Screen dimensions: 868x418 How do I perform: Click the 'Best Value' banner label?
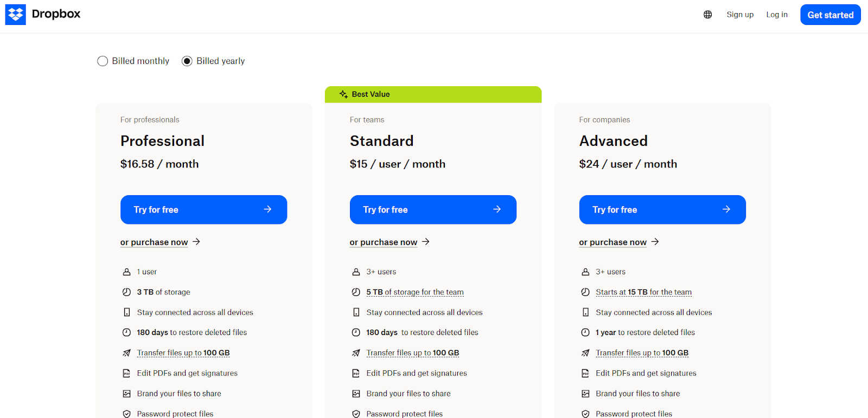pyautogui.click(x=371, y=94)
